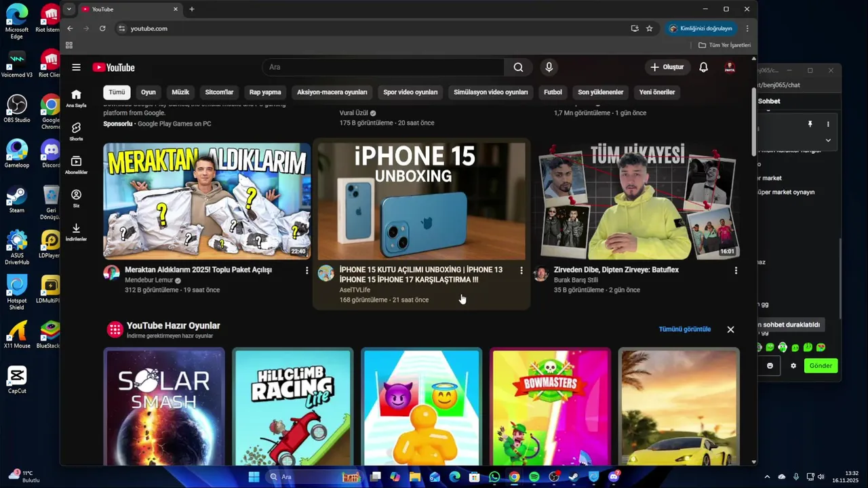The height and width of the screenshot is (488, 868).
Task: Open OBS Studio desktop icon
Action: click(17, 108)
